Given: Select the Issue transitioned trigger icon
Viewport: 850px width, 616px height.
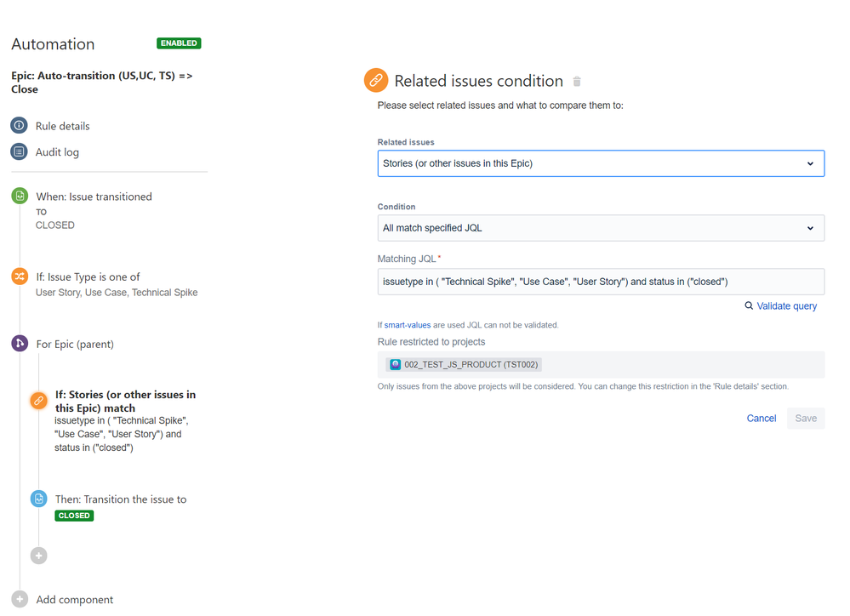Looking at the screenshot, I should (x=20, y=196).
